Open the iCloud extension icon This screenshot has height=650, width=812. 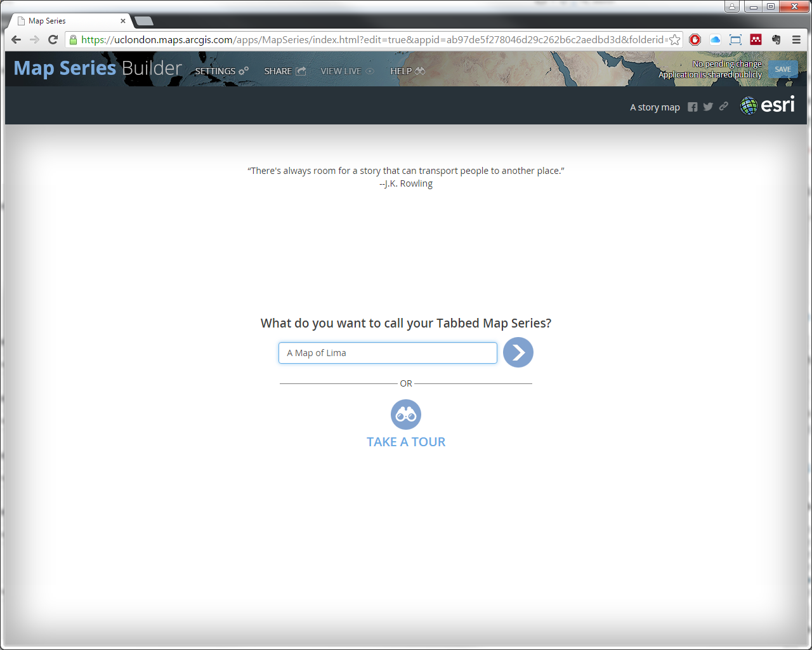(x=715, y=39)
